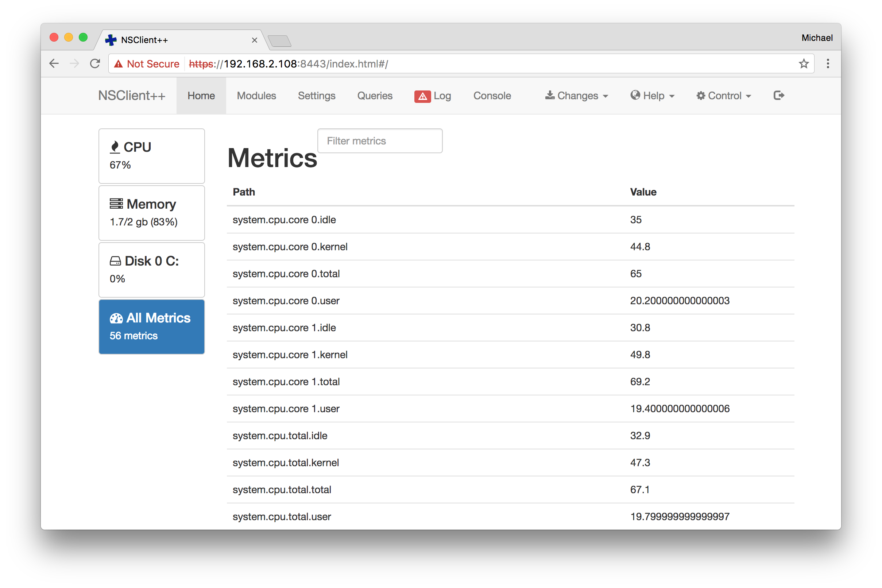The image size is (882, 588).
Task: Click the Settings navigation button
Action: click(316, 95)
